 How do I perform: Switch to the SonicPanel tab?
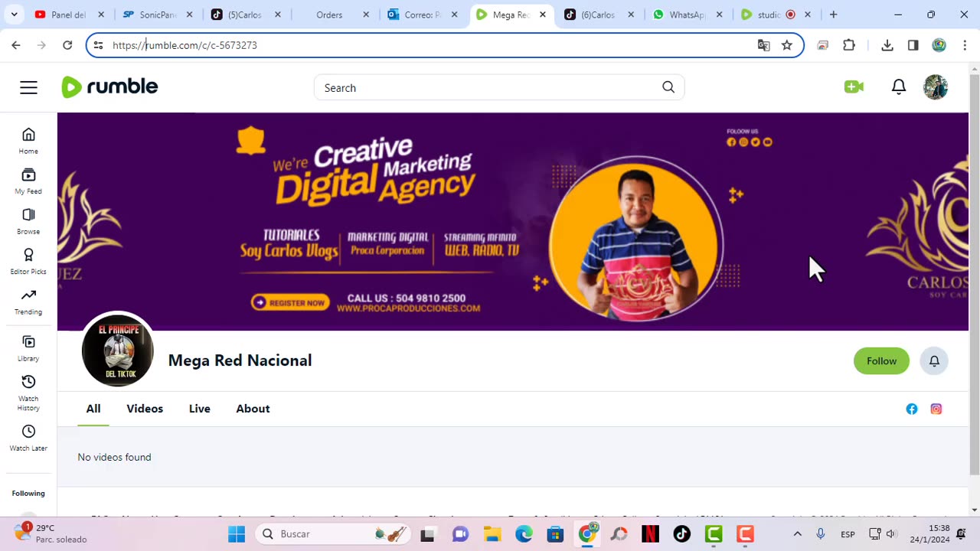(x=157, y=15)
